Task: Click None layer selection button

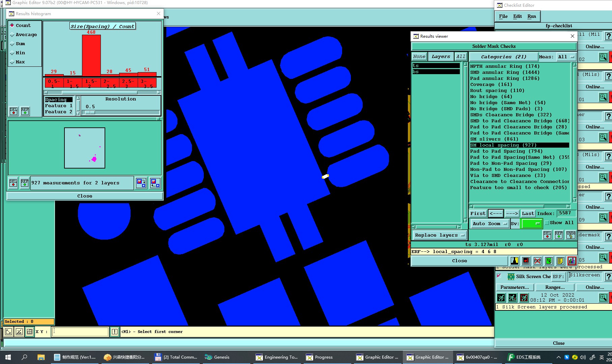Action: pyautogui.click(x=419, y=57)
